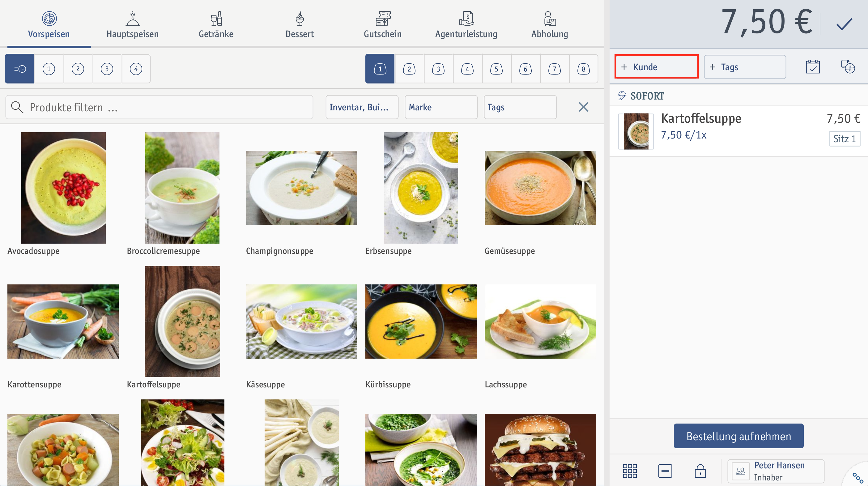Screen dimensions: 868x486
Task: Open the Marke filter dropdown
Action: coord(441,107)
